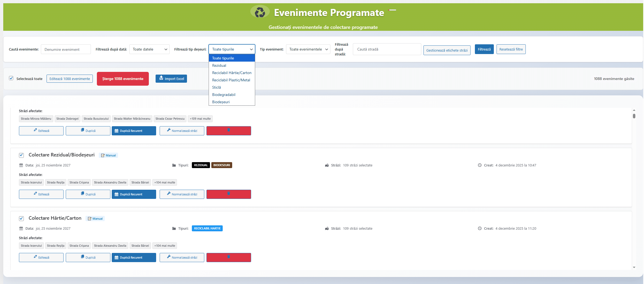Expand the Toate evenimentele event type dropdown

pos(308,49)
